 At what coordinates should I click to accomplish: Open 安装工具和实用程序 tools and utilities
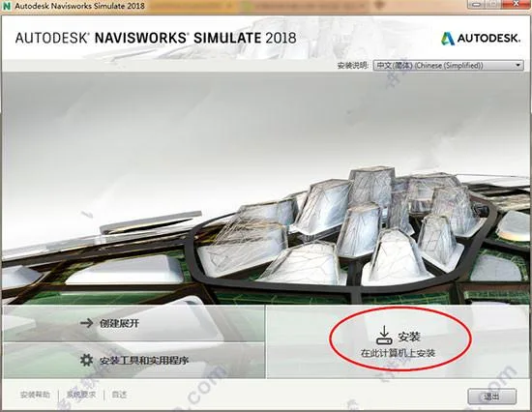click(x=133, y=360)
